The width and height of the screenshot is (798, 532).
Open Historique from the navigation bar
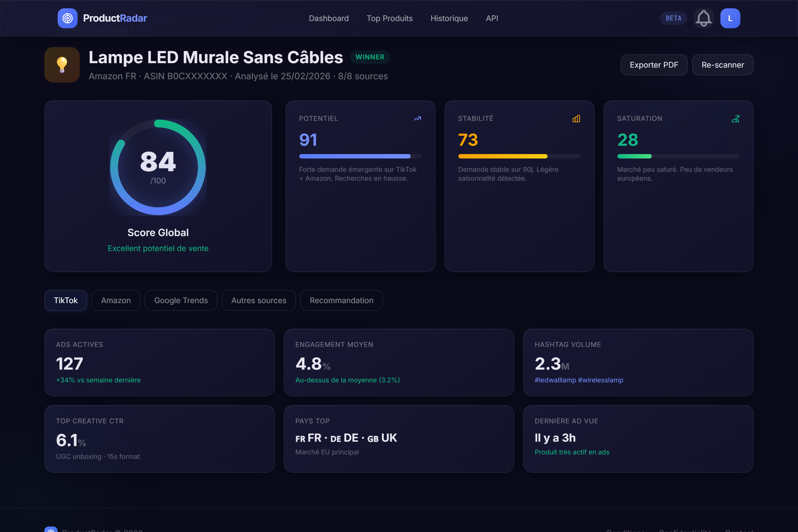(449, 18)
